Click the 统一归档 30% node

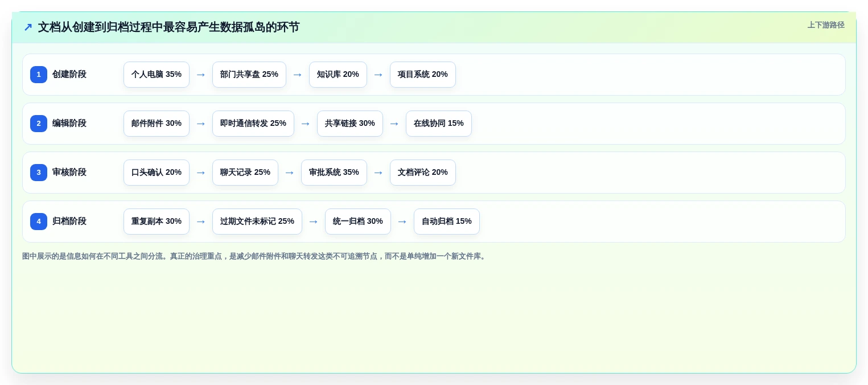pos(358,222)
